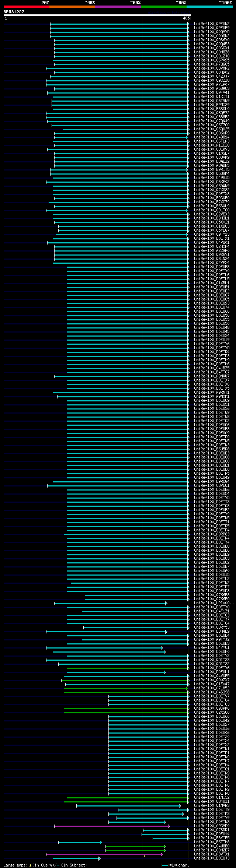Click the cyan alignment bar for Q9FUN2

coord(120,24)
